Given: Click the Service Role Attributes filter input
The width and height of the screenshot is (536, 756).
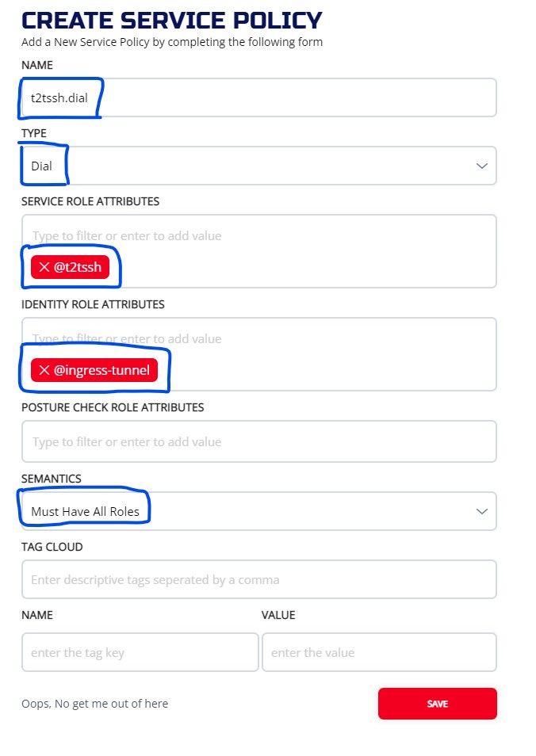Looking at the screenshot, I should click(258, 236).
